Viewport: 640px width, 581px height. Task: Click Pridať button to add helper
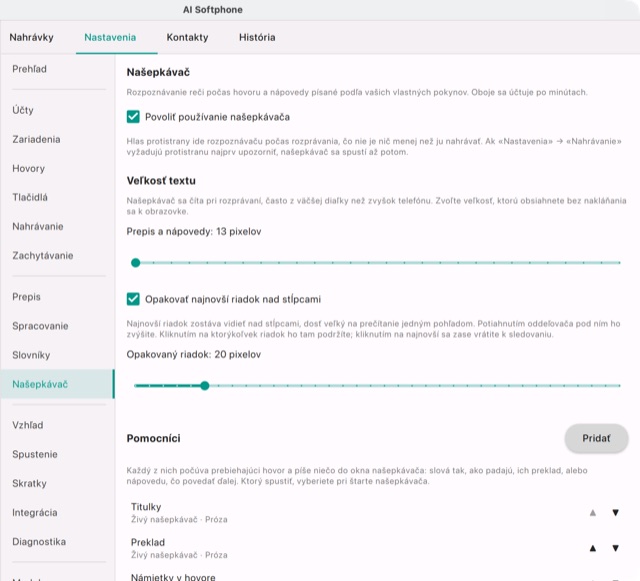coord(596,438)
